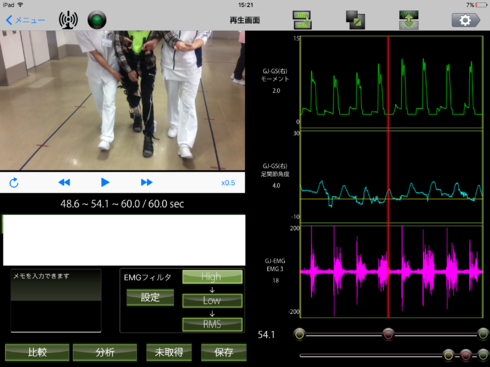Click the cyan ankle angle graph
The height and width of the screenshot is (367, 490).
pos(391,177)
